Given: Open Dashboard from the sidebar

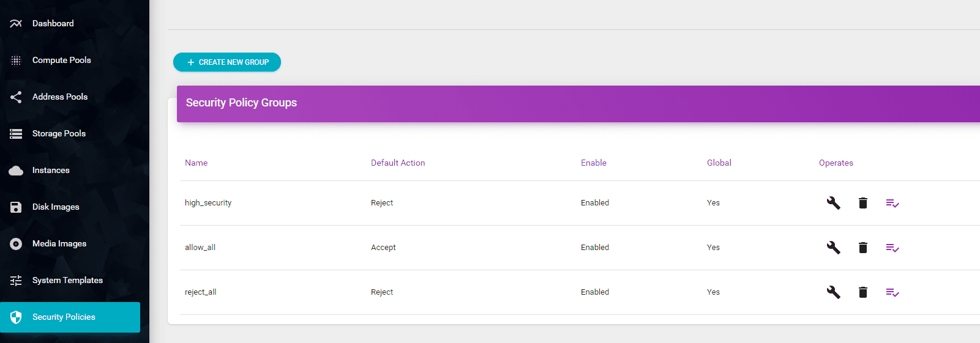Looking at the screenshot, I should coord(53,23).
